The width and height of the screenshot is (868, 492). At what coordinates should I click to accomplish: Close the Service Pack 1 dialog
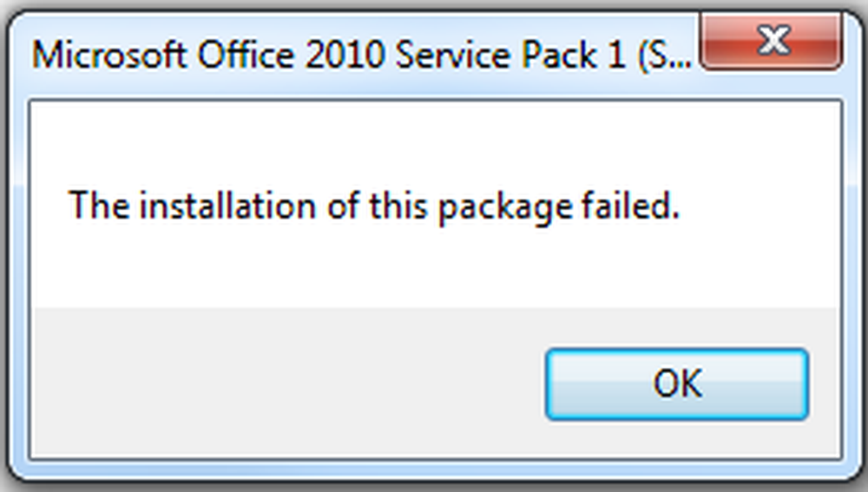coord(772,41)
